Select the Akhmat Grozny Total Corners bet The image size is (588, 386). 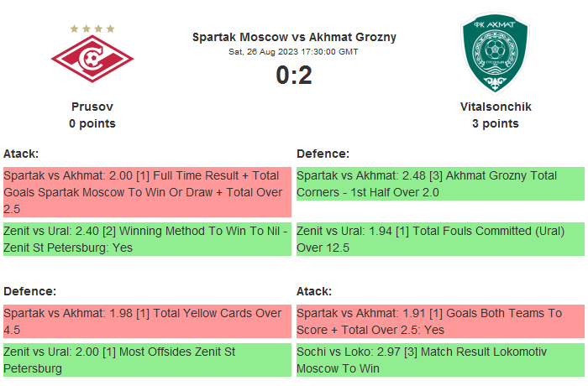pos(440,184)
